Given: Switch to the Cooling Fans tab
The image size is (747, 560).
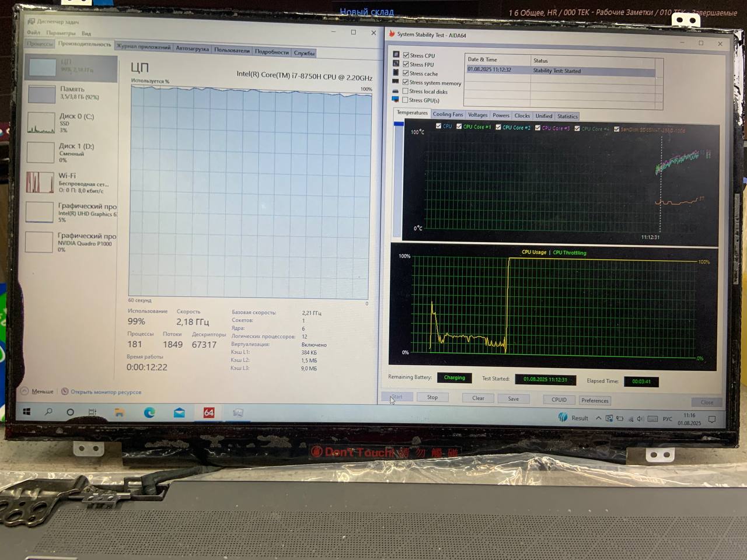Looking at the screenshot, I should pyautogui.click(x=448, y=114).
